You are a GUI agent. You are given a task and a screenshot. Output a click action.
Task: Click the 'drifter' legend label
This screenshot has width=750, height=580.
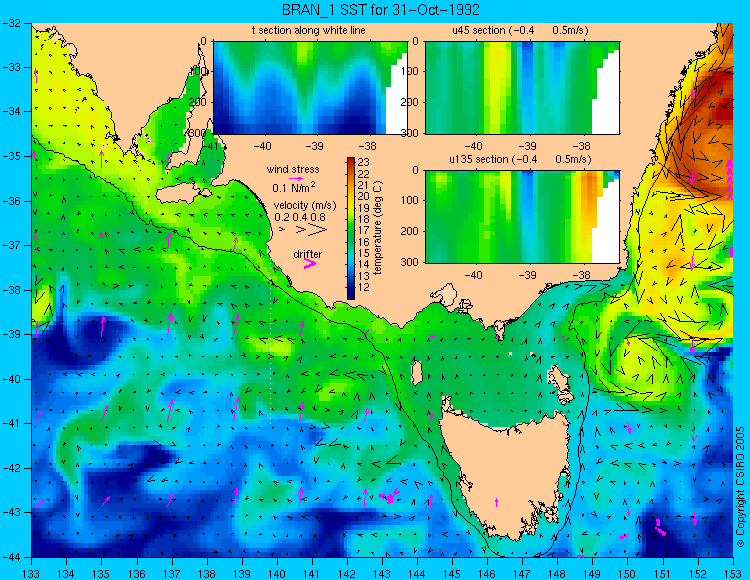tap(308, 254)
